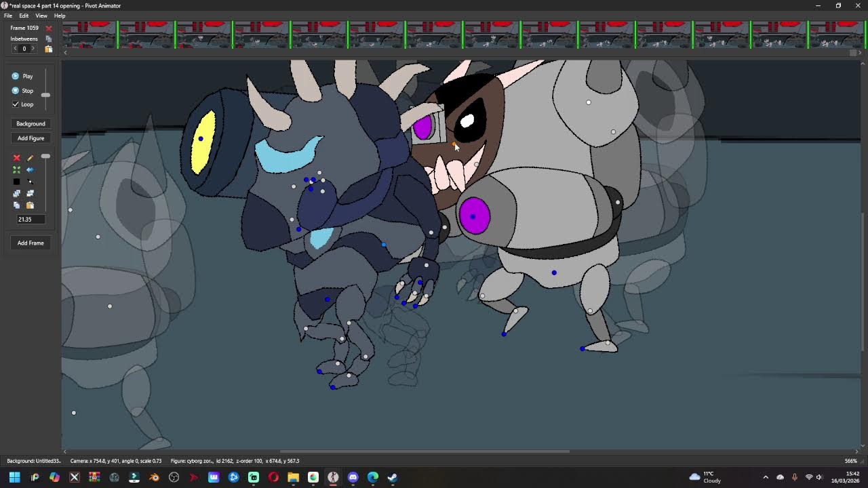Show hidden system tray icons
Image resolution: width=868 pixels, height=488 pixels.
click(x=766, y=477)
